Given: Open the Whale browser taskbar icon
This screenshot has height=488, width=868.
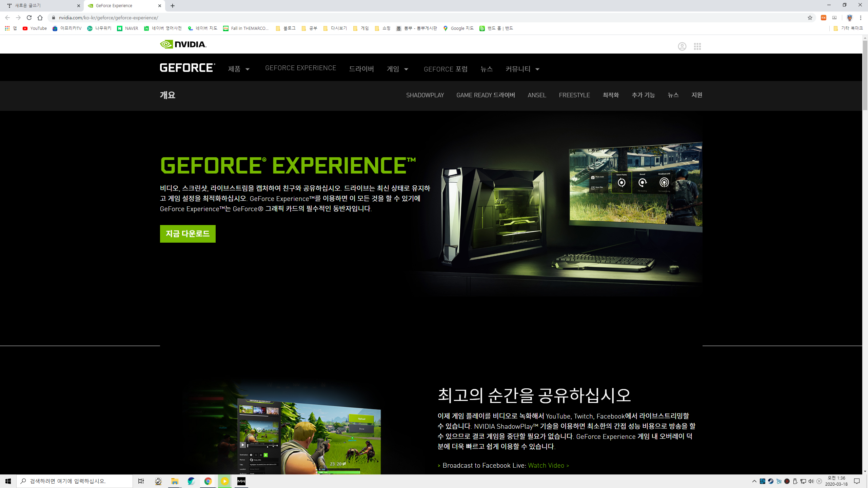Looking at the screenshot, I should click(191, 481).
